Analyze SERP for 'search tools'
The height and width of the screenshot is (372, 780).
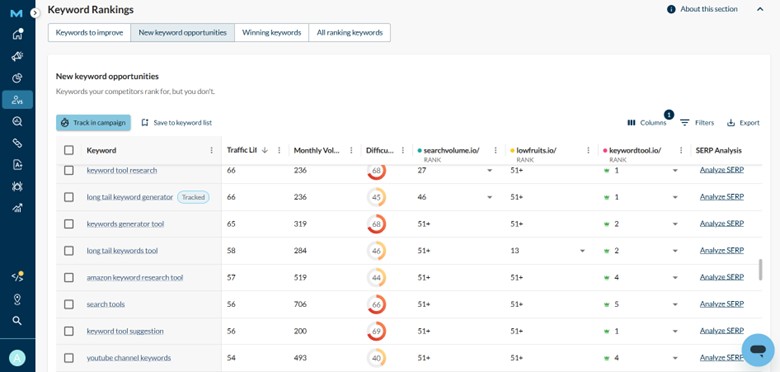click(x=722, y=304)
